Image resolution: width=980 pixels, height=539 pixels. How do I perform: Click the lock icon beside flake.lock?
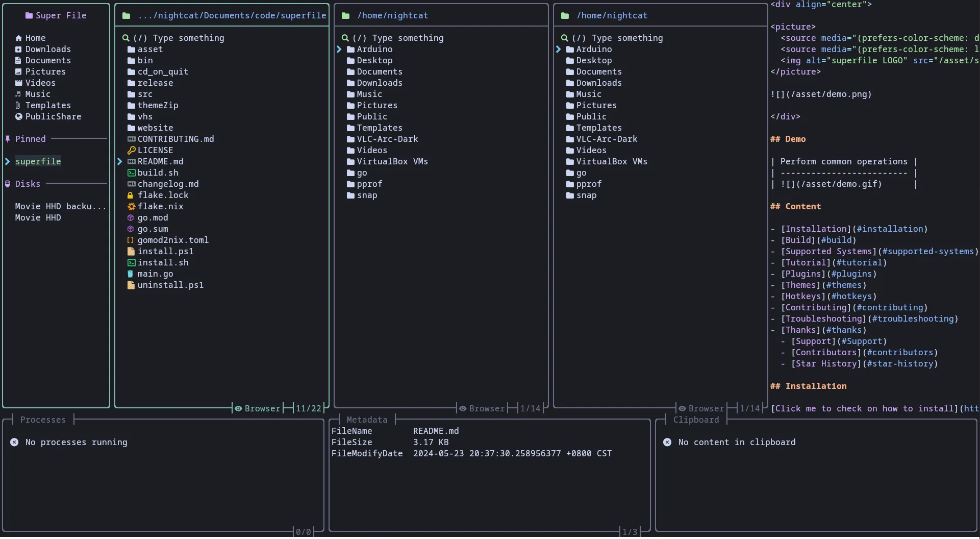click(131, 195)
